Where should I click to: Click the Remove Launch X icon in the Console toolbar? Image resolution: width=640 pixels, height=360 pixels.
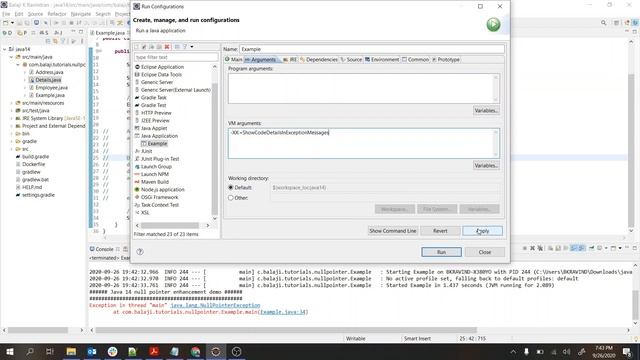coord(533,248)
